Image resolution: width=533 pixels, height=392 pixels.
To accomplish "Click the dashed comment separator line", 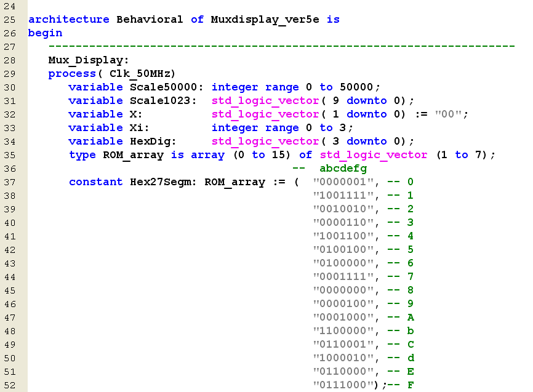I will pyautogui.click(x=282, y=46).
